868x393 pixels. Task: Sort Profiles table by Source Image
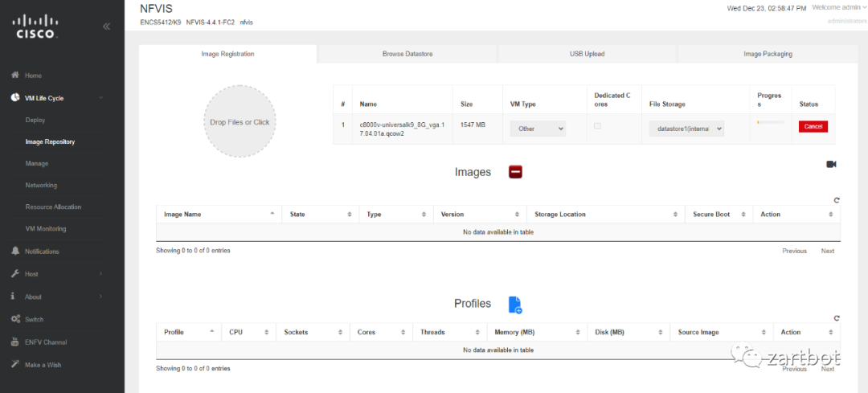[x=721, y=332]
